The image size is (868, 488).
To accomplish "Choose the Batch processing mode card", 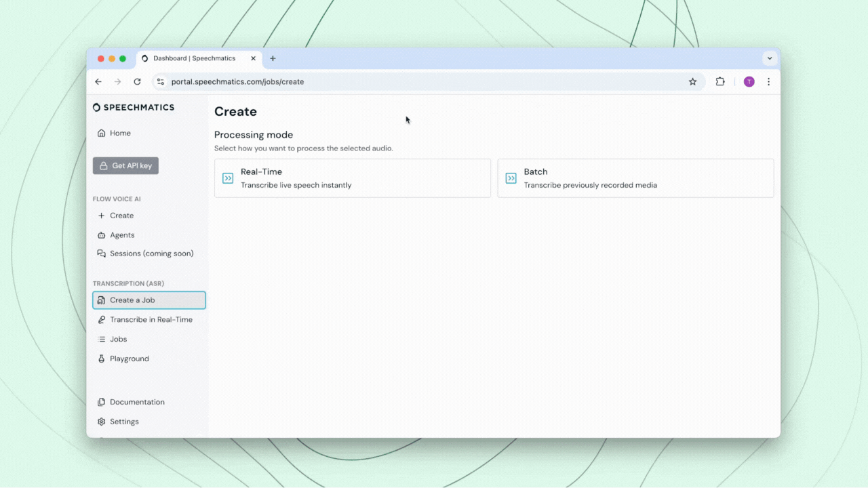I will point(635,178).
